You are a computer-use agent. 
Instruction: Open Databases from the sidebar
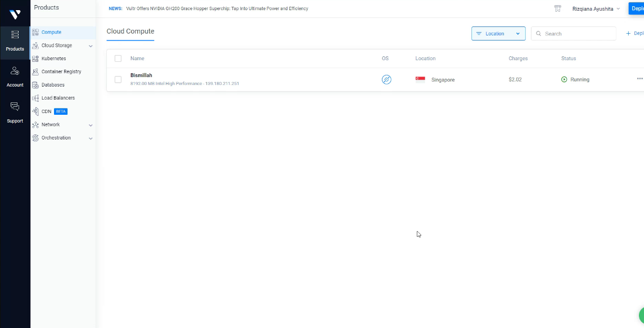tap(53, 85)
